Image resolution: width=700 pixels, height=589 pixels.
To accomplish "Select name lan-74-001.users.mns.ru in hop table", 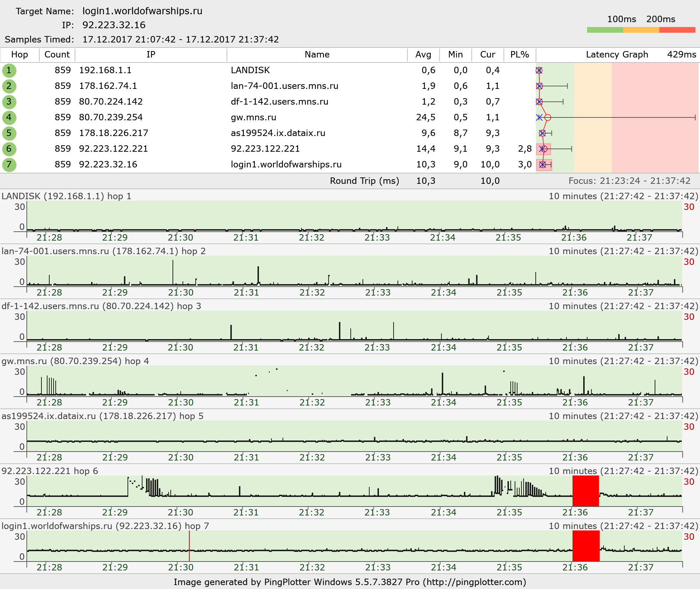I will pyautogui.click(x=285, y=86).
